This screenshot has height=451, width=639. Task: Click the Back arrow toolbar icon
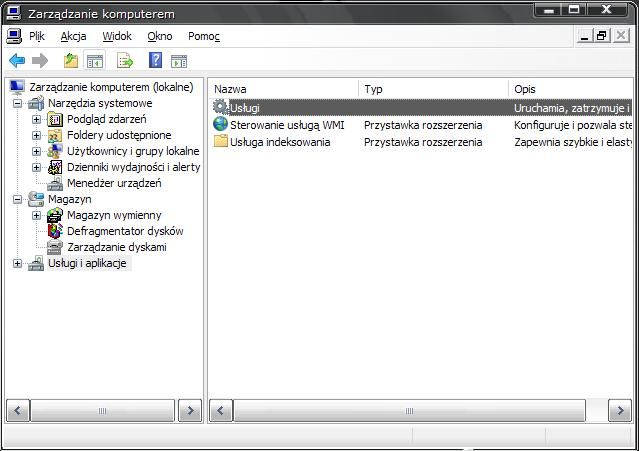pyautogui.click(x=17, y=61)
